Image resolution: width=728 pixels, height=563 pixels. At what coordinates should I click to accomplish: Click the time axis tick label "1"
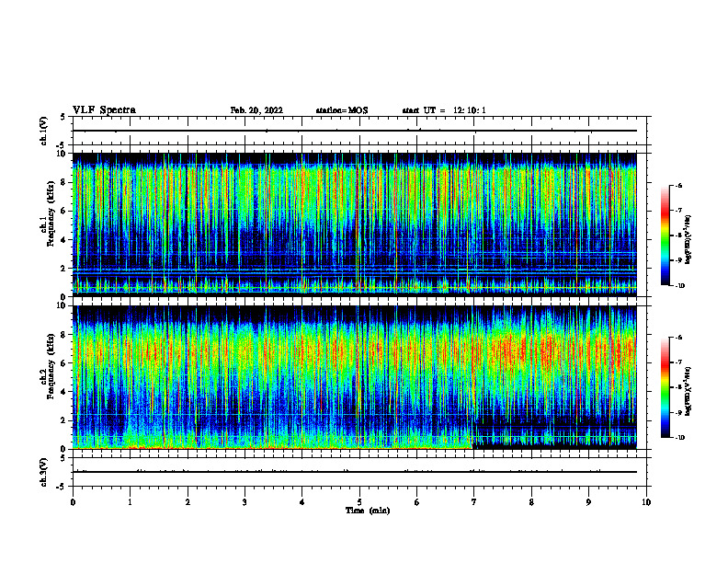tap(130, 502)
